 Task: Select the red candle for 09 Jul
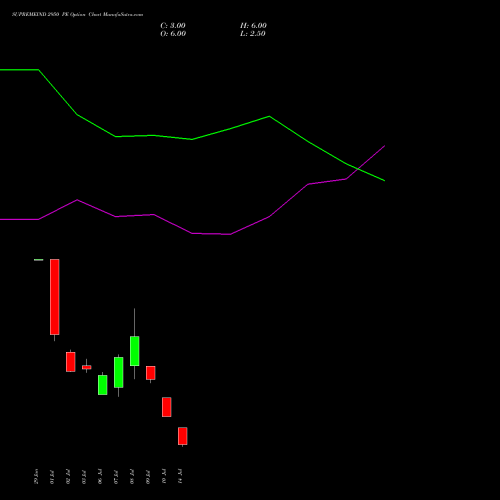pos(151,373)
